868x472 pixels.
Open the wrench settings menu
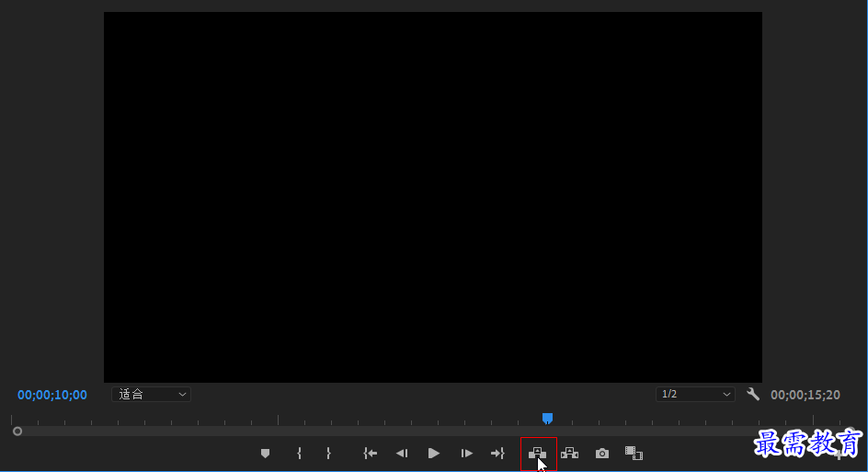tap(753, 394)
